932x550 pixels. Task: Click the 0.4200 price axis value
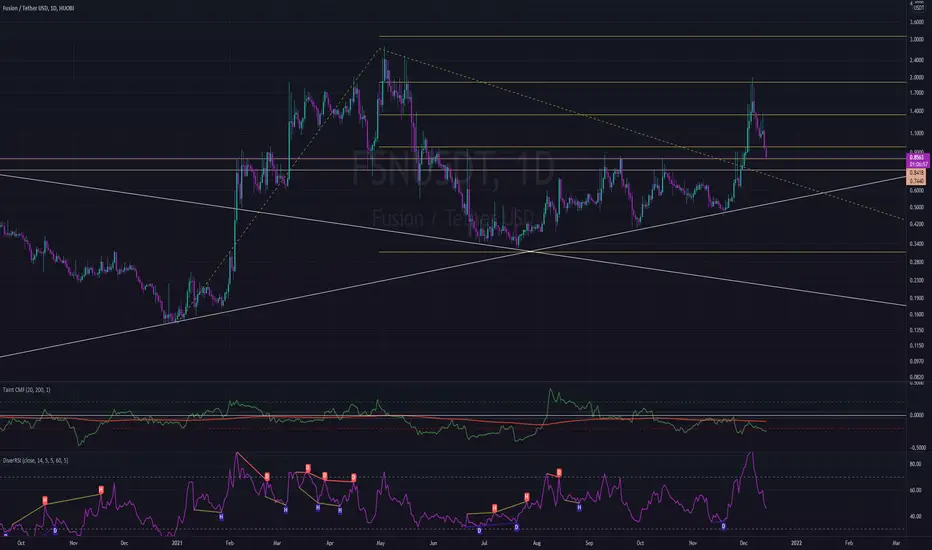917,225
